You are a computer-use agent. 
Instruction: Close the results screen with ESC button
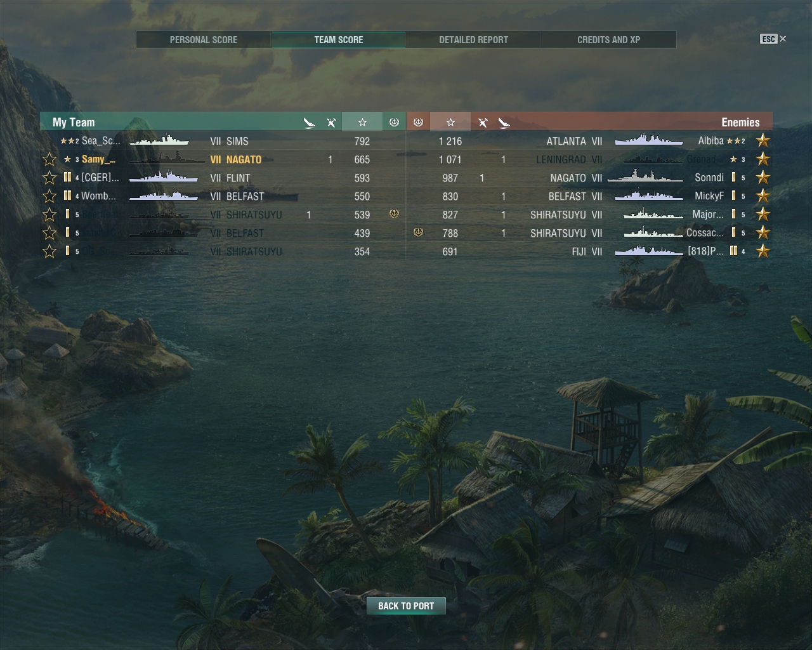[773, 39]
